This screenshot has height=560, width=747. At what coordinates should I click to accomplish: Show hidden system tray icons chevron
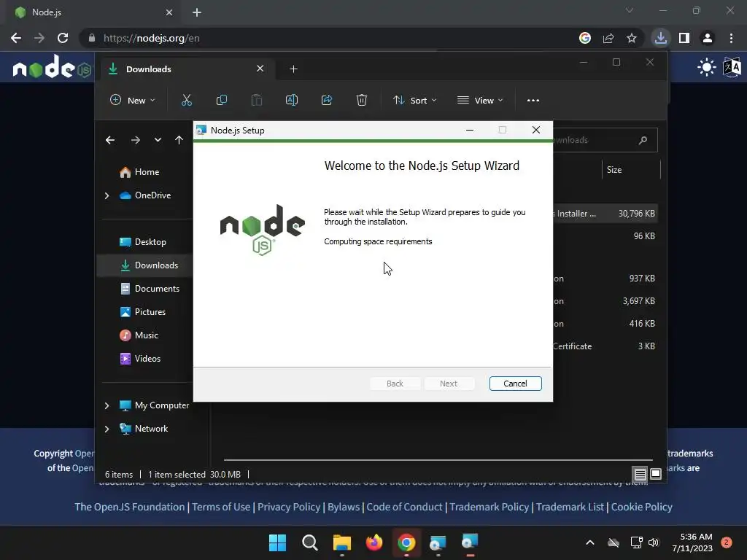coord(589,542)
